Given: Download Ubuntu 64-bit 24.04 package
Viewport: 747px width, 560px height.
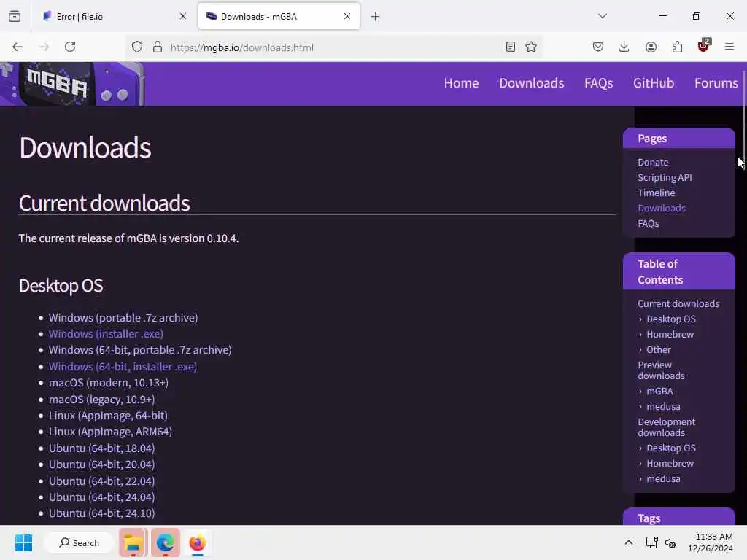Looking at the screenshot, I should [101, 497].
